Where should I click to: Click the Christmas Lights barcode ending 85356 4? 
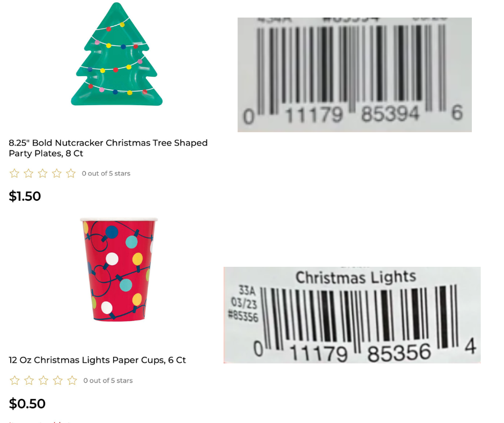point(352,315)
